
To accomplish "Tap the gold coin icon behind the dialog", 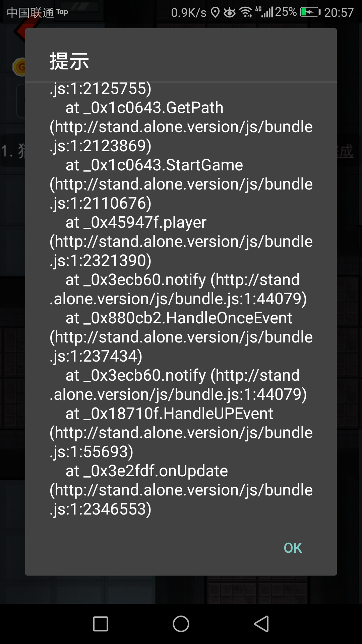I will pyautogui.click(x=19, y=67).
